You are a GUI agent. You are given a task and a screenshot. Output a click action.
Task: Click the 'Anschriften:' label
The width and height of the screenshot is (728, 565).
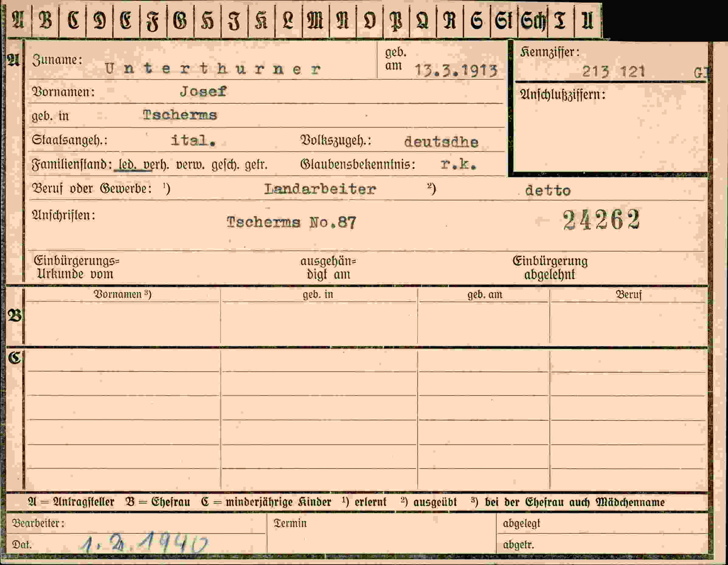[63, 215]
